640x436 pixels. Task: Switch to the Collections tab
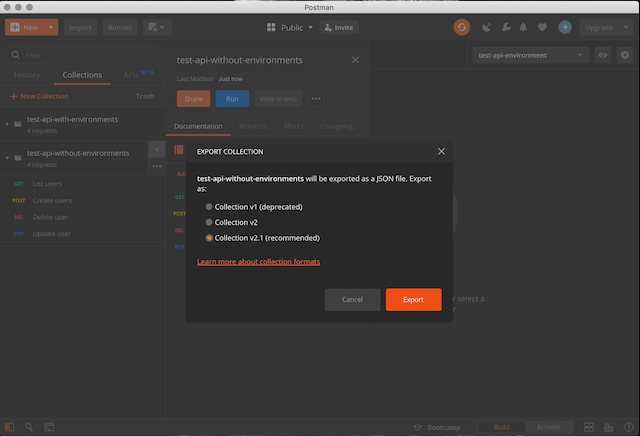82,75
